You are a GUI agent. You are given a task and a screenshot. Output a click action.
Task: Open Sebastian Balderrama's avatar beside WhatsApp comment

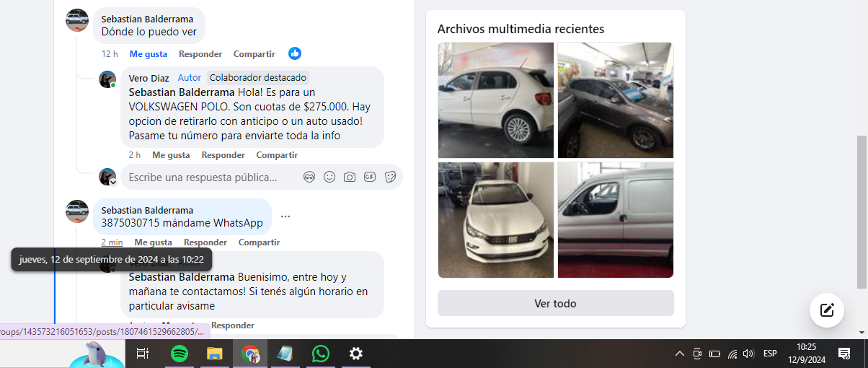tap(77, 211)
